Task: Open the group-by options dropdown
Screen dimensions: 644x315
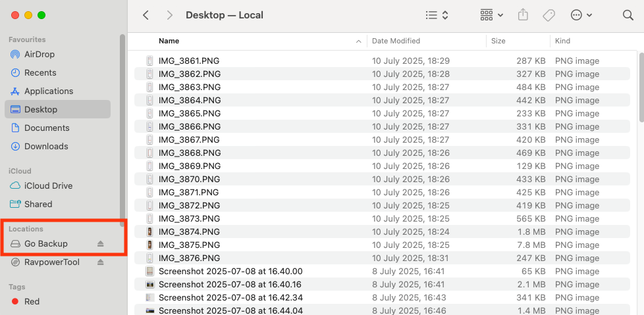Action: [x=492, y=15]
